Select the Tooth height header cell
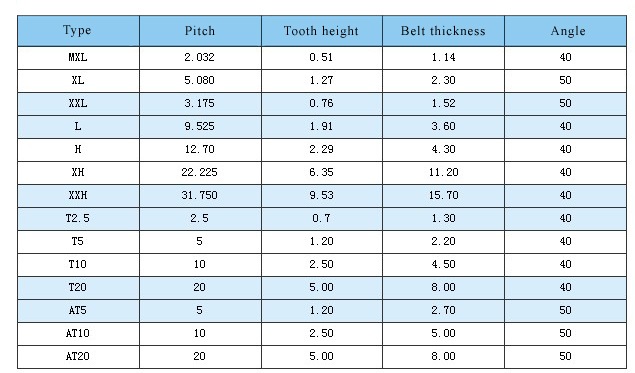635x373 pixels. tap(322, 31)
